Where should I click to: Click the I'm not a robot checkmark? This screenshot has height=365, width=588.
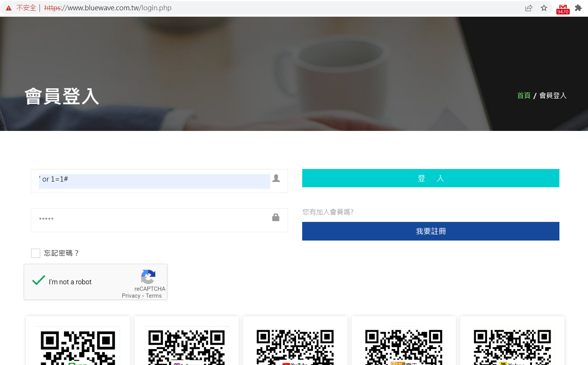(x=38, y=281)
